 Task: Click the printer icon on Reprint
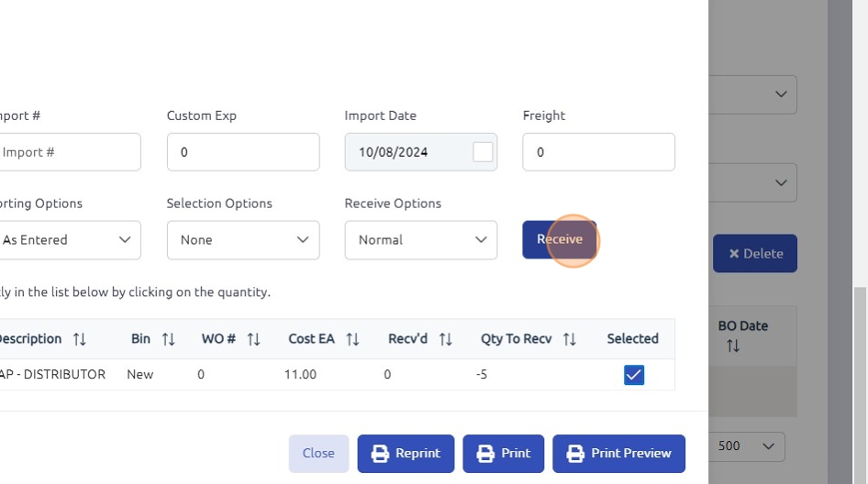380,454
